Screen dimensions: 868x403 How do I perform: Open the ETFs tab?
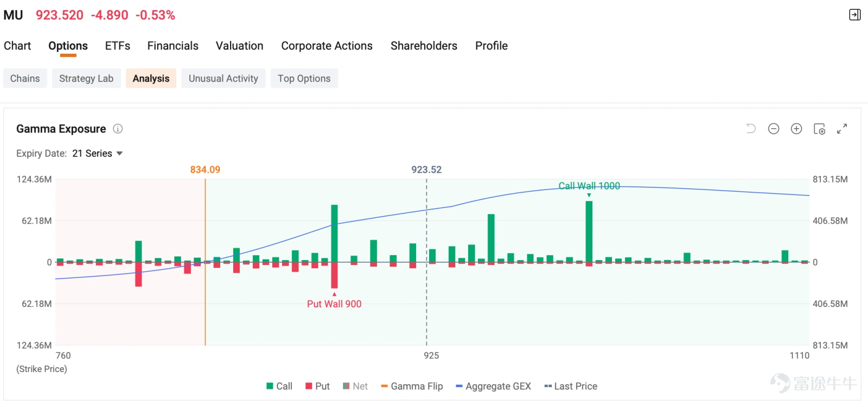(x=118, y=46)
